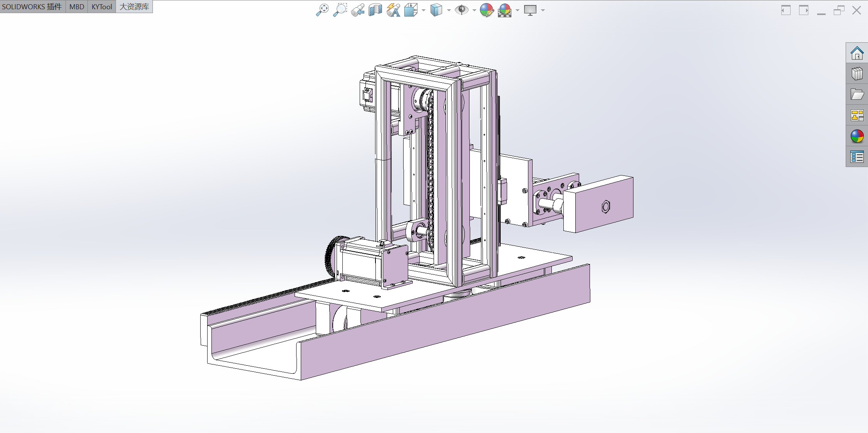The width and height of the screenshot is (868, 433).
Task: Select the Zoom to Area tool
Action: pyautogui.click(x=340, y=10)
